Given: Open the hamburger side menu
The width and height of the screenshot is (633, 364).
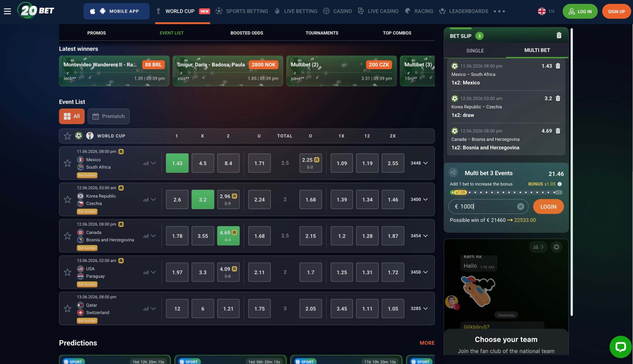Looking at the screenshot, I should click(7, 11).
